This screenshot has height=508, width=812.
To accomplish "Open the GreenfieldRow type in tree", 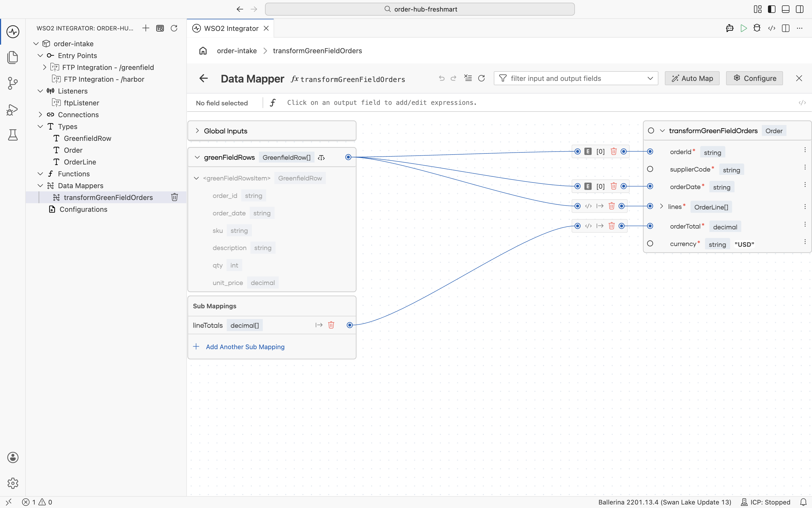I will coord(87,138).
